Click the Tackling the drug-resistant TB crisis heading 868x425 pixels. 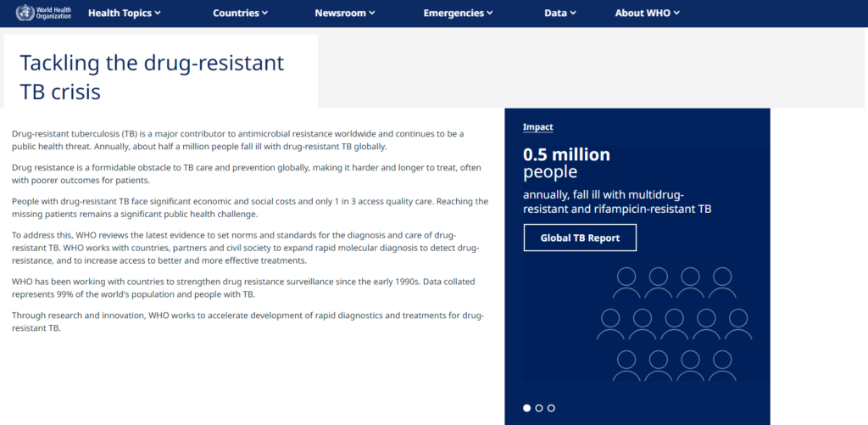pos(152,77)
